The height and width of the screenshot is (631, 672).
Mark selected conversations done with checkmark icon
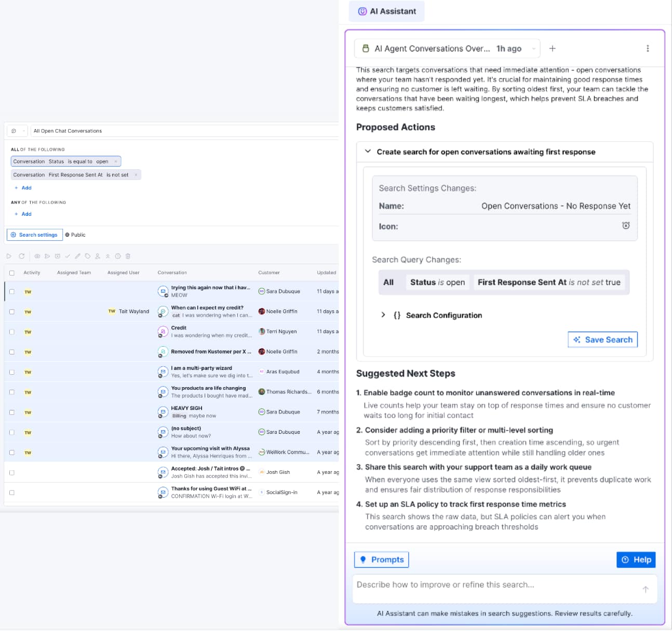pyautogui.click(x=68, y=256)
